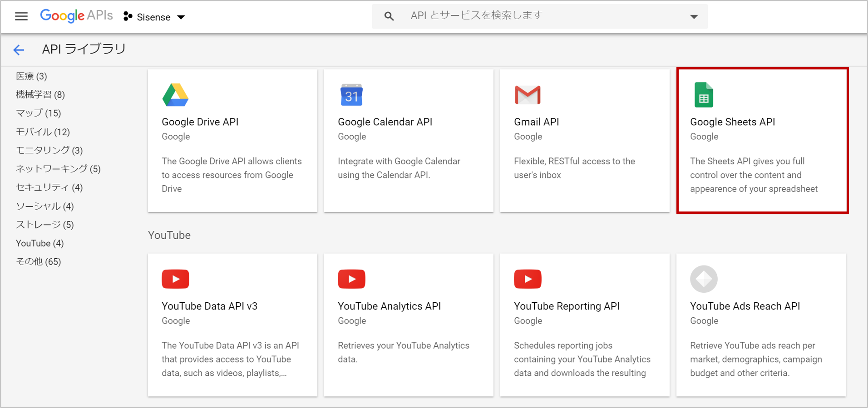Click the YouTube Data API v3 play icon
This screenshot has height=408, width=868.
175,279
